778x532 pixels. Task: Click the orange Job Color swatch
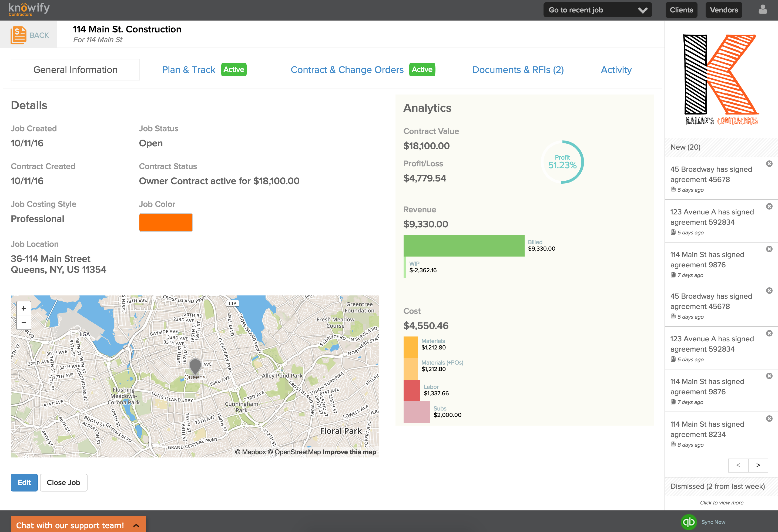[166, 223]
